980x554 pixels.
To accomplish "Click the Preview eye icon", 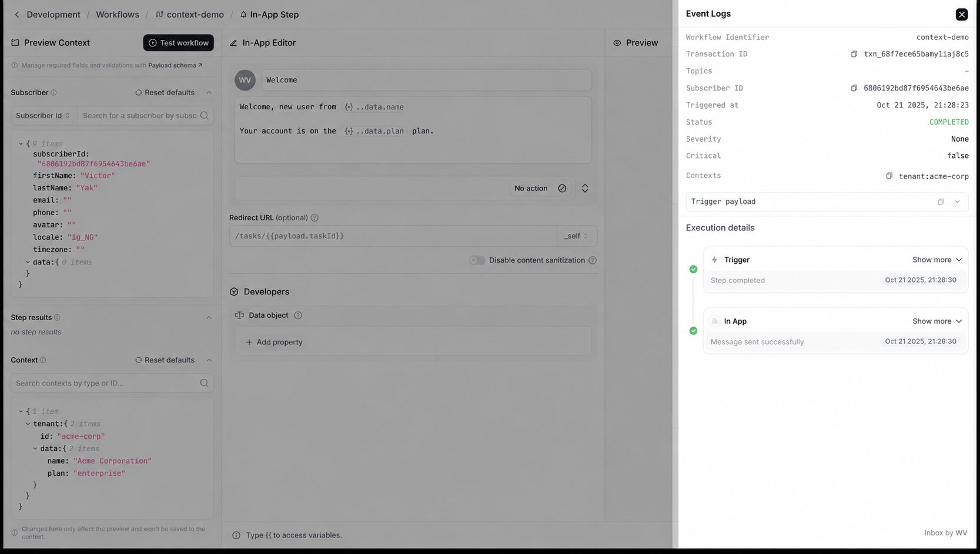I will [617, 43].
